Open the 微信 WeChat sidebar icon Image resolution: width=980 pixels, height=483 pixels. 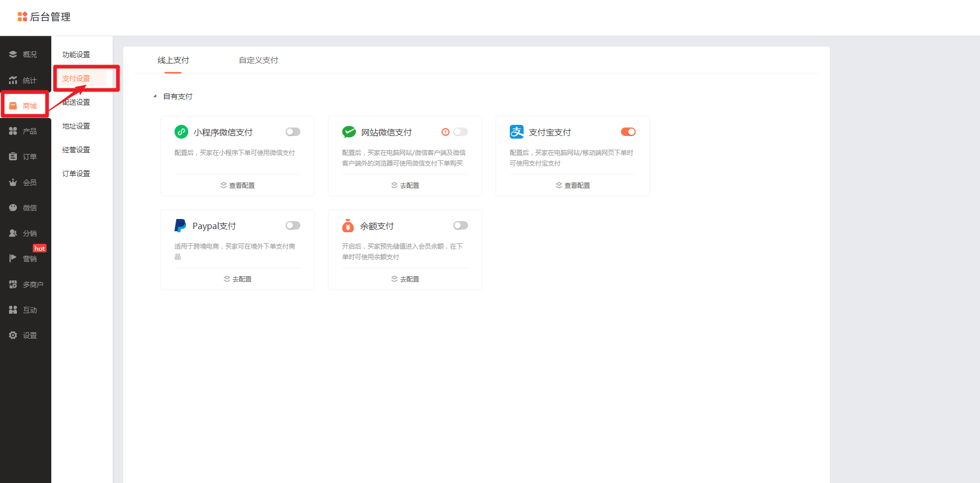point(13,208)
